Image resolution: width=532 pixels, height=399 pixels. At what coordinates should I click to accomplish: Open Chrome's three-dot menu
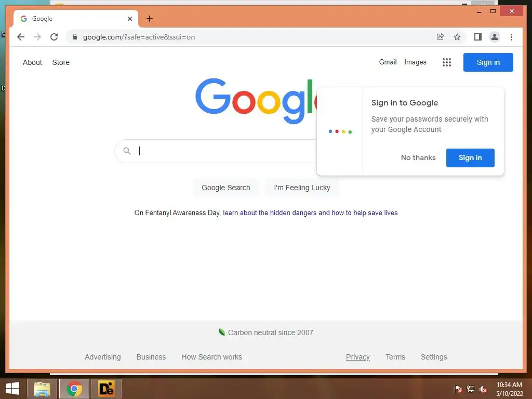(x=511, y=37)
